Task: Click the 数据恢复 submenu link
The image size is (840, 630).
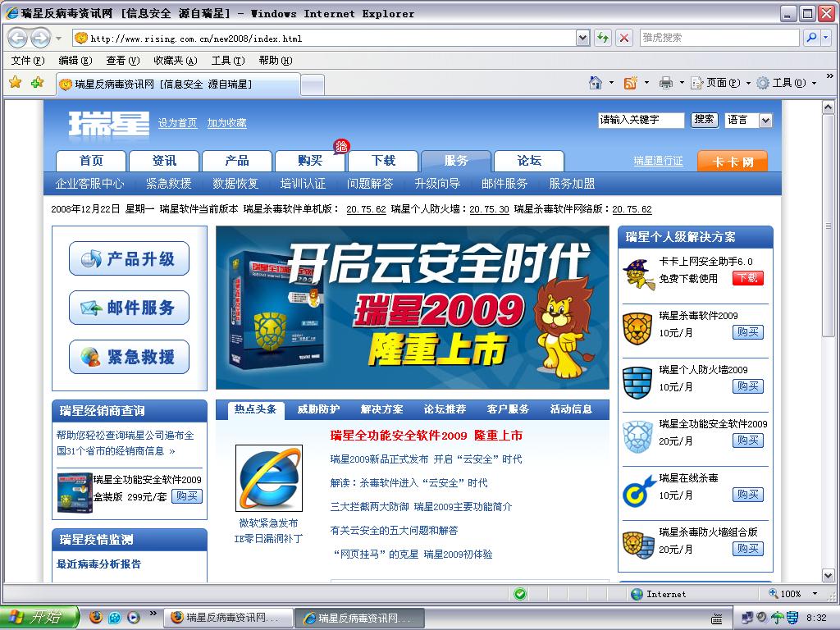Action: [235, 184]
